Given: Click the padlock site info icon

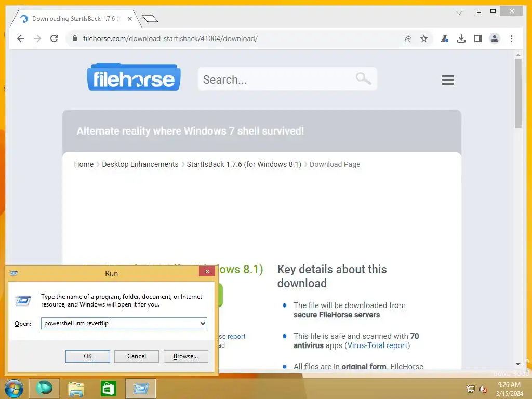Looking at the screenshot, I should point(75,38).
